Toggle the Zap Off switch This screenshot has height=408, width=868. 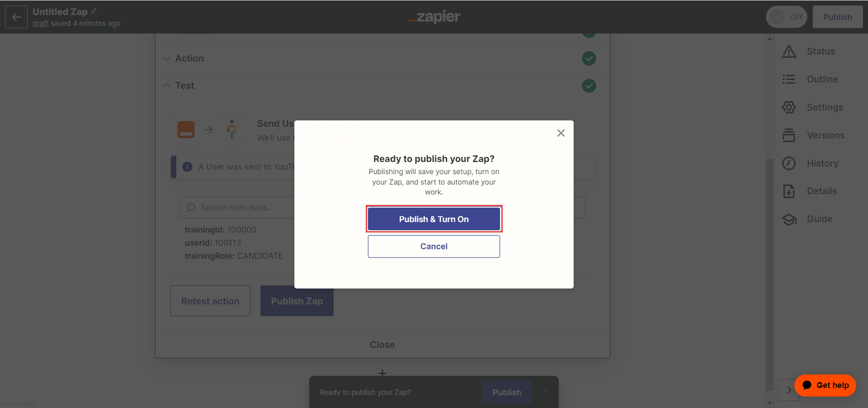tap(786, 17)
